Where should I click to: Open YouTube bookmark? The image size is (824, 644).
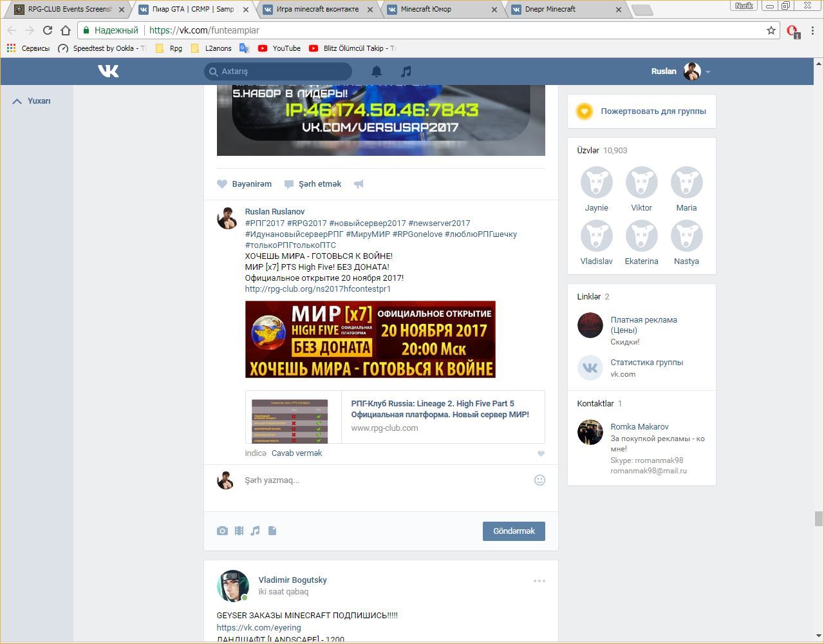[279, 48]
